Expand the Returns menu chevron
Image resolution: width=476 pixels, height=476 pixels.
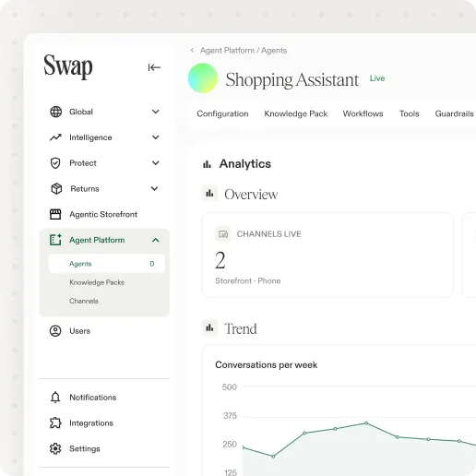click(x=154, y=188)
